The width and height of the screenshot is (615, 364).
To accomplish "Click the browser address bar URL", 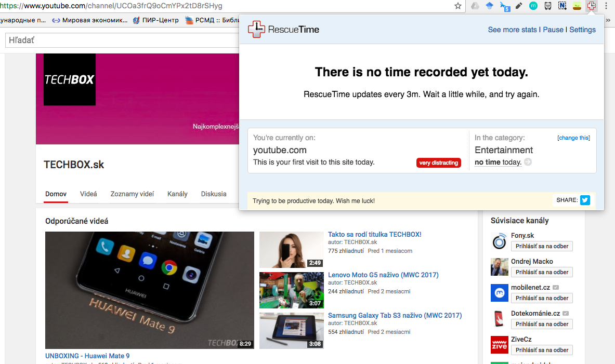I will [x=111, y=6].
